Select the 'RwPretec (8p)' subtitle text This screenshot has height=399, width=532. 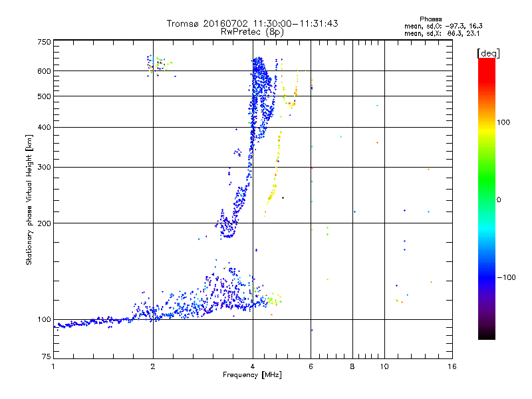point(252,32)
